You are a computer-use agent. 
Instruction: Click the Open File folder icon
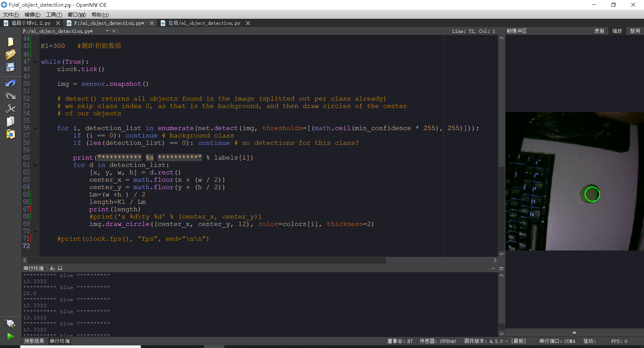[x=11, y=54]
